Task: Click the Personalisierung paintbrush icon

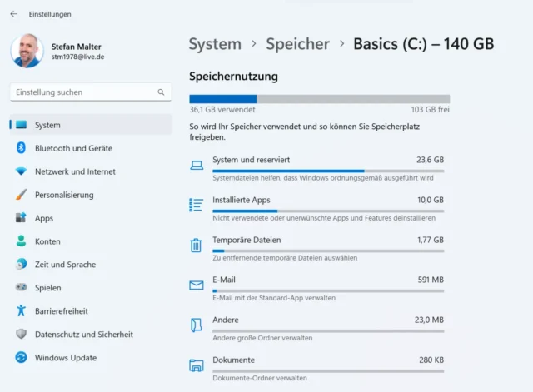Action: tap(21, 195)
